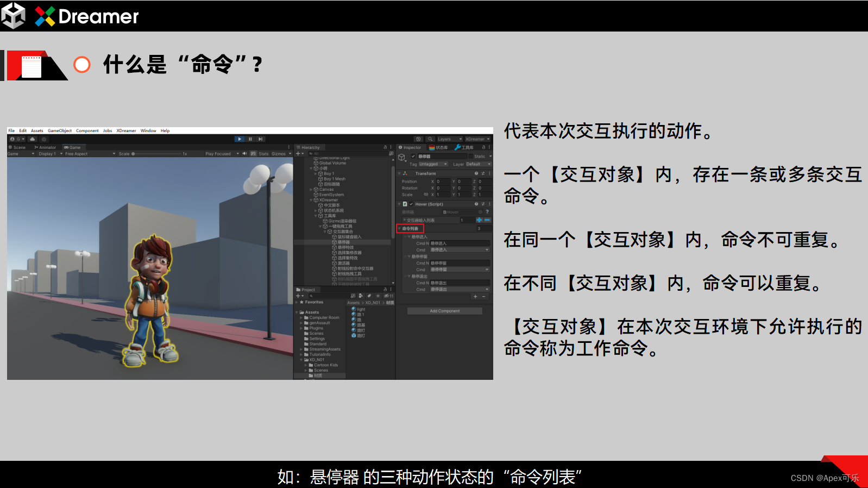
Task: Click the Add Component button
Action: [x=445, y=311]
